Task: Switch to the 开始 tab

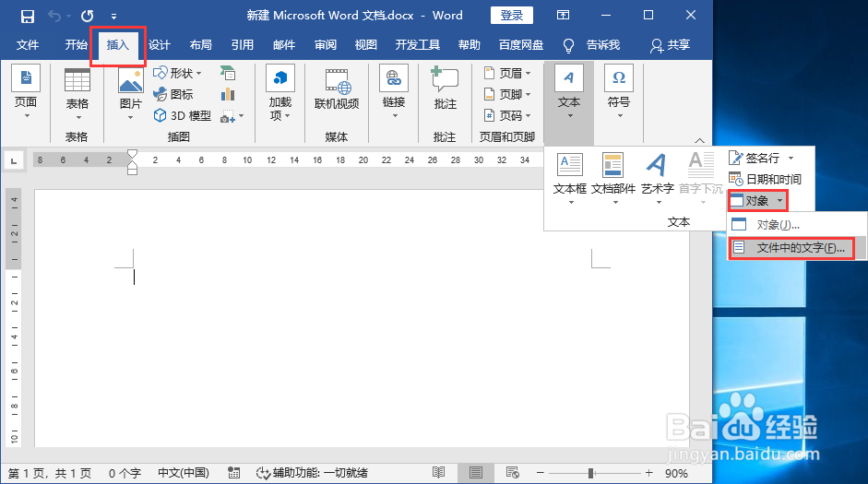Action: (x=77, y=45)
